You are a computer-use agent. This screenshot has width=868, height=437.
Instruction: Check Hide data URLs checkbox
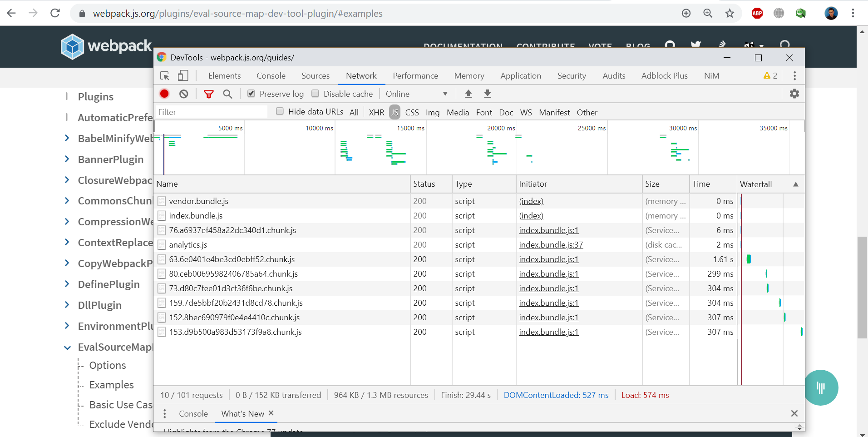(280, 111)
